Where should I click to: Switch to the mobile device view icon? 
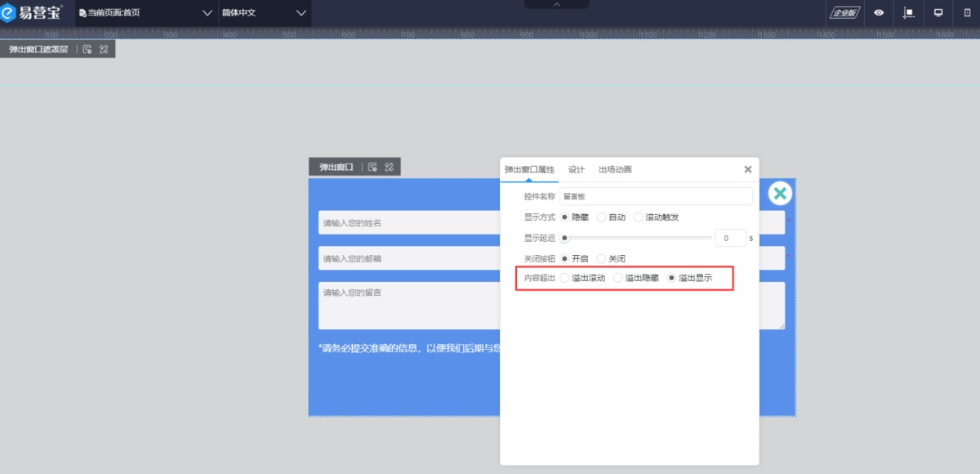click(x=968, y=13)
